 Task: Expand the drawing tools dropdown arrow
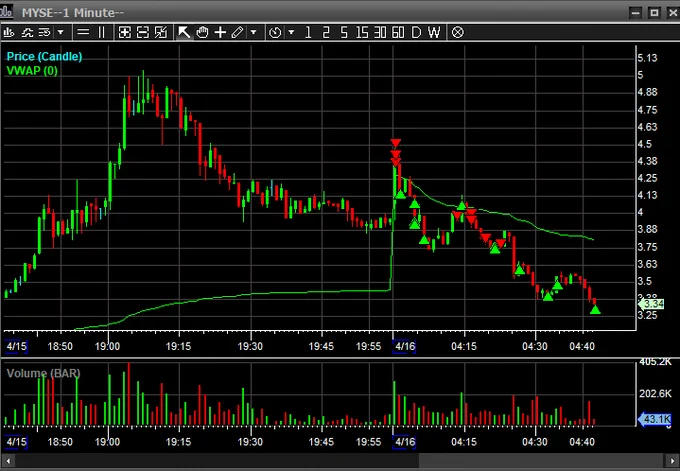coord(253,33)
